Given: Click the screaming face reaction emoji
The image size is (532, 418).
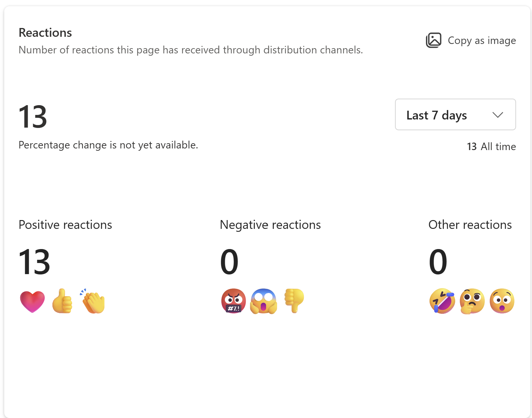Looking at the screenshot, I should pos(264,301).
